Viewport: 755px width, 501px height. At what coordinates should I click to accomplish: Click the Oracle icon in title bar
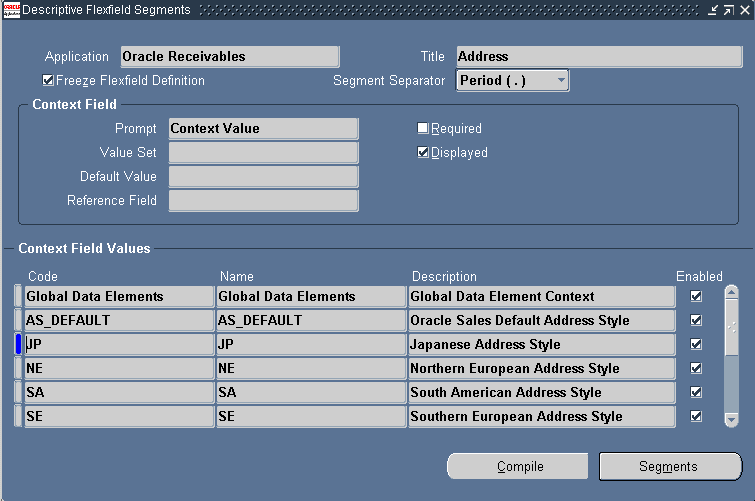click(12, 10)
